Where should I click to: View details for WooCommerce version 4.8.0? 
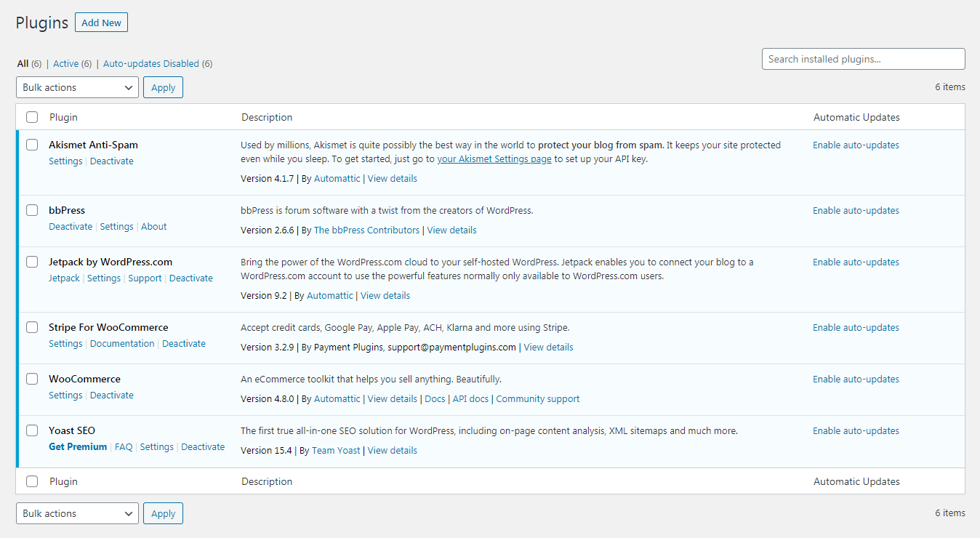tap(393, 398)
